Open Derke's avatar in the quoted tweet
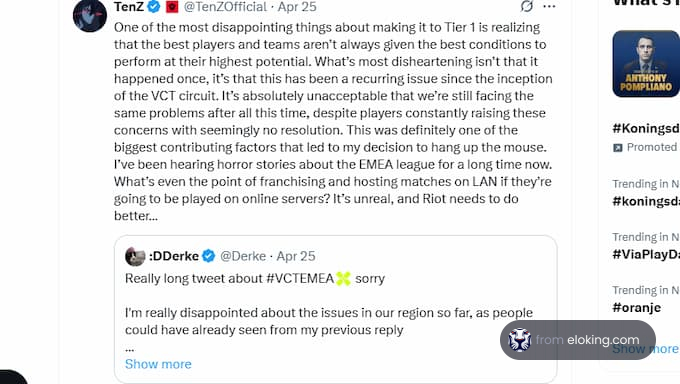Image resolution: width=680 pixels, height=384 pixels. pos(135,256)
